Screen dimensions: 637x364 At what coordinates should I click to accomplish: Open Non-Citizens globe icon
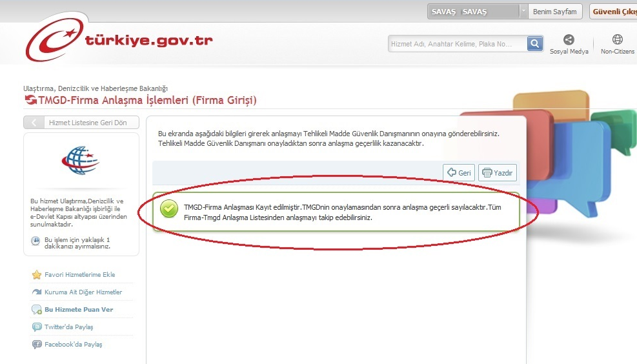(618, 39)
